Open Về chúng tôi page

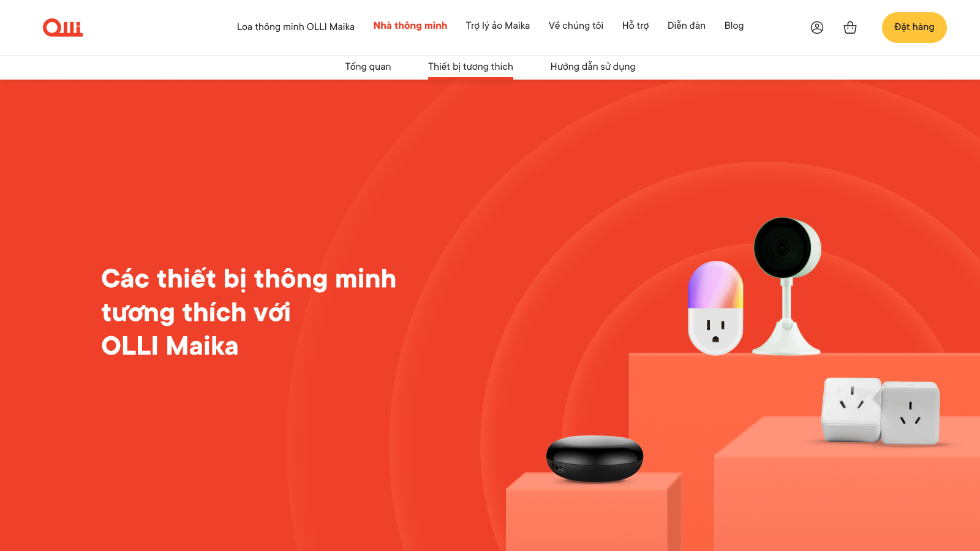pyautogui.click(x=576, y=26)
